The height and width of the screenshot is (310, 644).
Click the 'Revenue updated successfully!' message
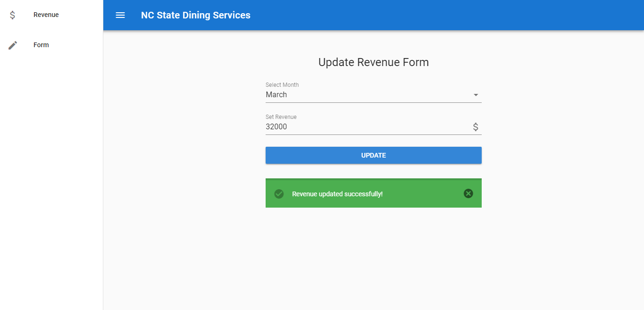(337, 194)
